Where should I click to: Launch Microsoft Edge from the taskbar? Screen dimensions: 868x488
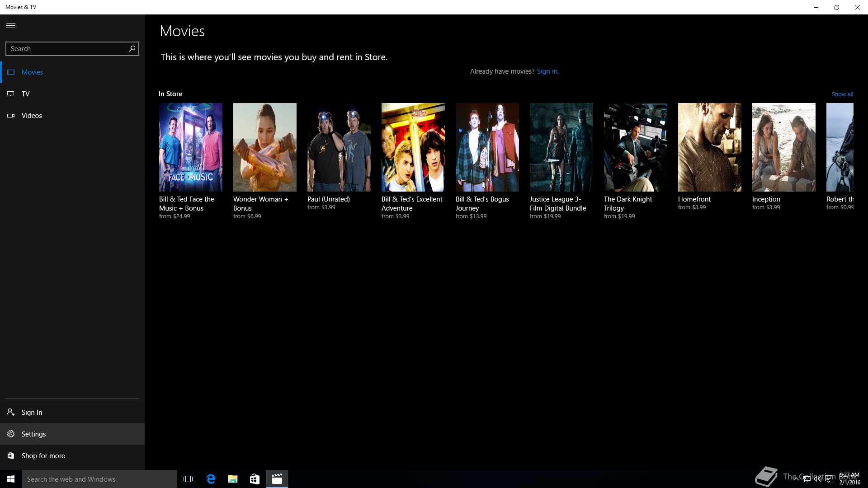[211, 479]
